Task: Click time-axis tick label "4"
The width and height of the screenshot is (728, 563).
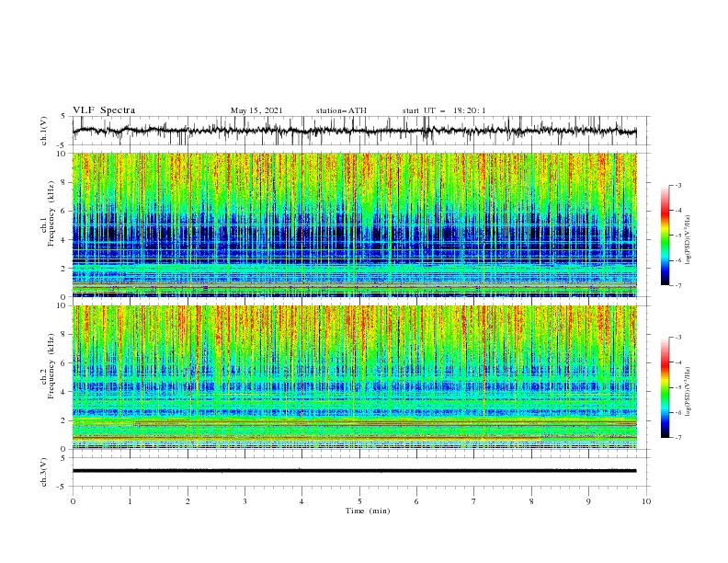Action: [x=301, y=501]
